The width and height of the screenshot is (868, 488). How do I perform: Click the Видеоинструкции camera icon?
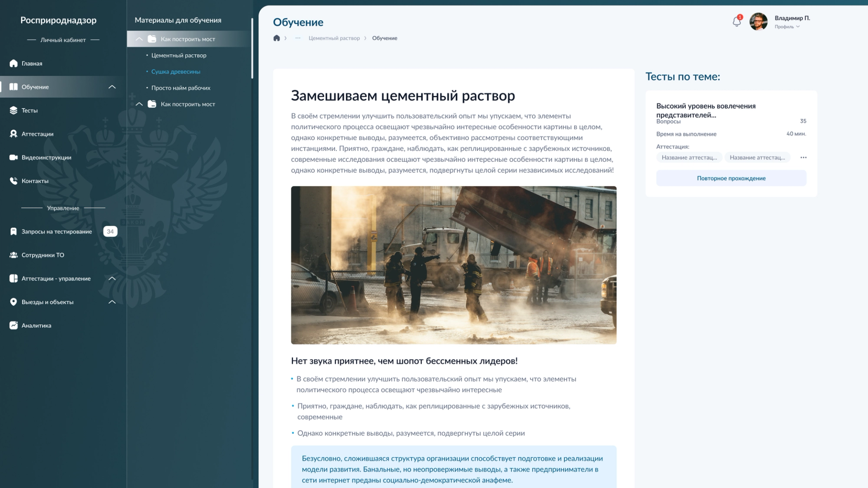click(14, 157)
